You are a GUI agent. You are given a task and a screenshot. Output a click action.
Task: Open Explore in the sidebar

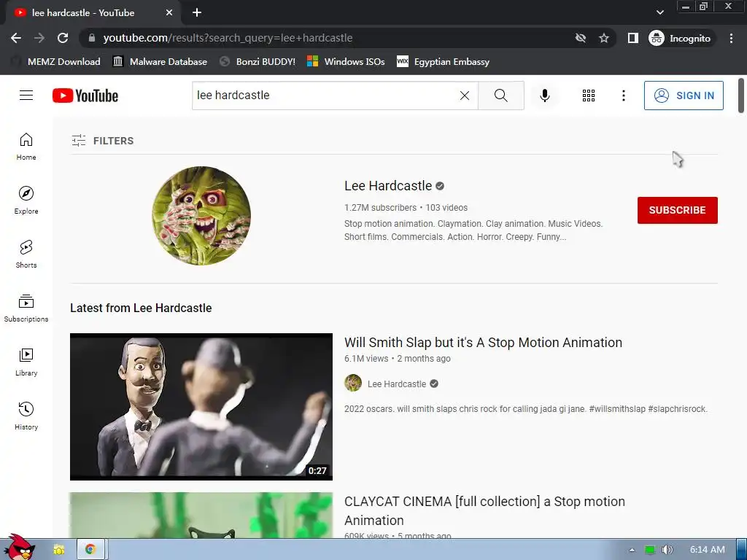[x=26, y=200]
